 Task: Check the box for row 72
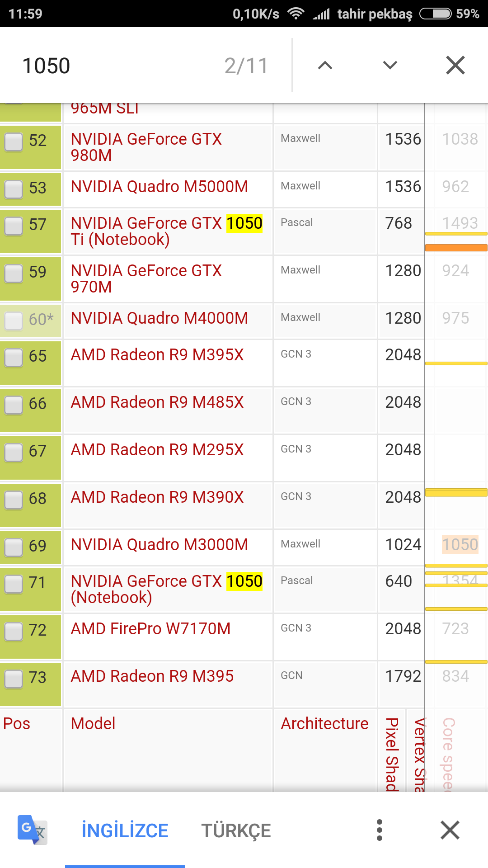point(14,632)
